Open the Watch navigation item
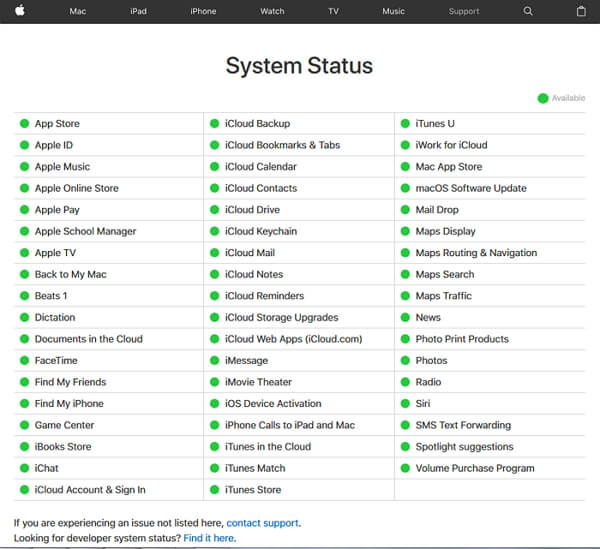The image size is (600, 549). point(272,11)
